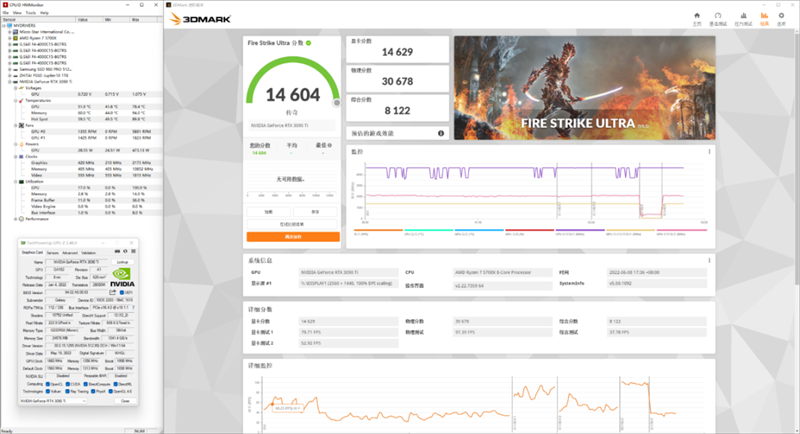Toggle the Vulkan checkbox in GPU-Z

point(48,392)
